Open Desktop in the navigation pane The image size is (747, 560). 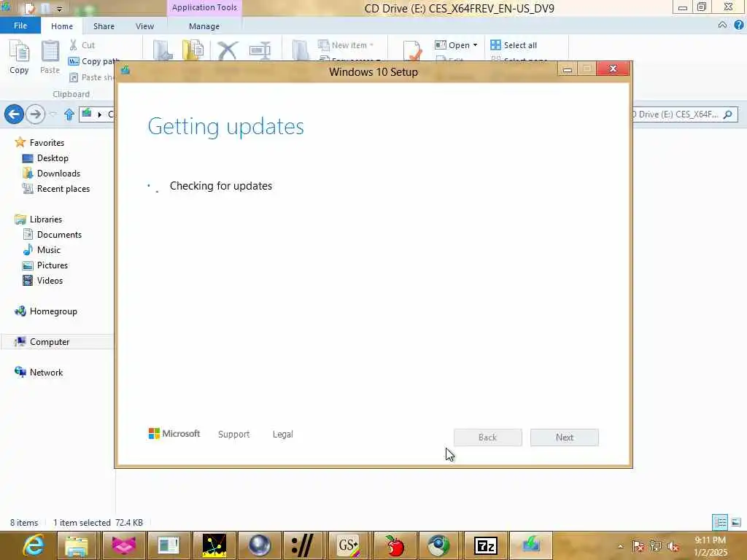[x=46, y=158]
